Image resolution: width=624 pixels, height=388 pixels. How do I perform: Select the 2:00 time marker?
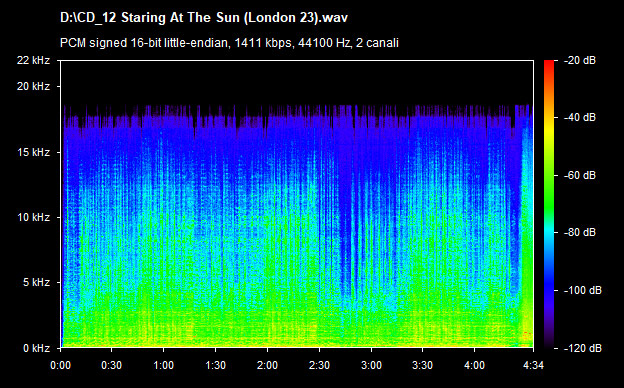tap(267, 365)
